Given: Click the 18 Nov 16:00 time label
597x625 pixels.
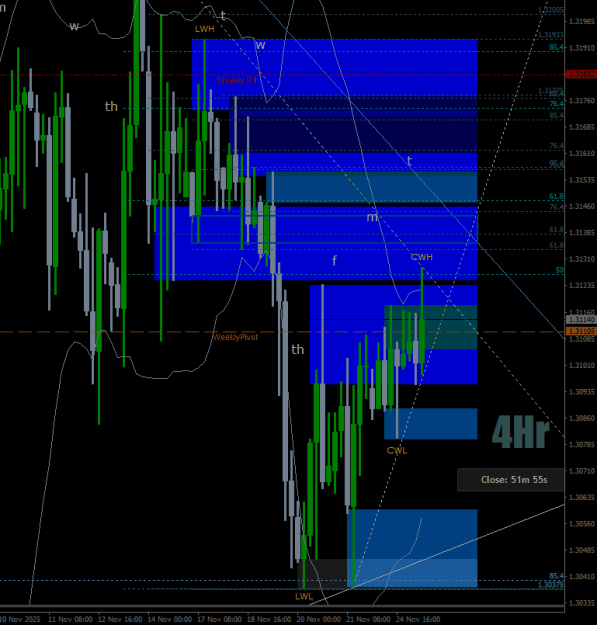Looking at the screenshot, I should click(x=269, y=619).
